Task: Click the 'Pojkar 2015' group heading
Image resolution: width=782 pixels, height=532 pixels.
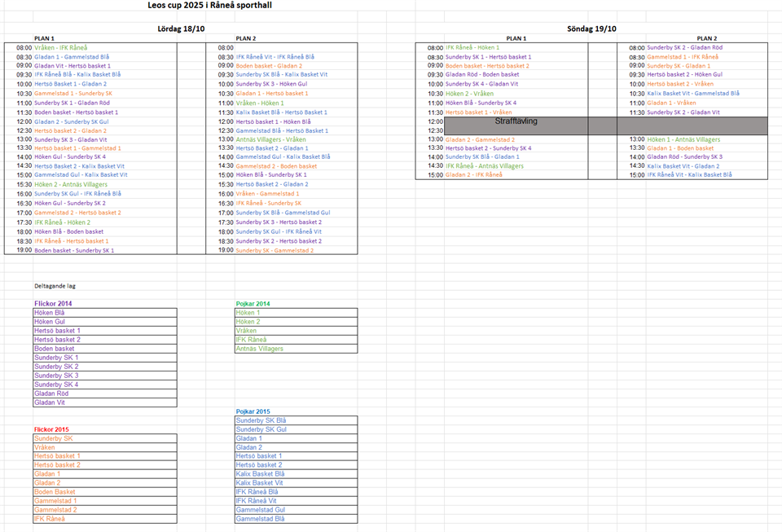Action: 253,411
